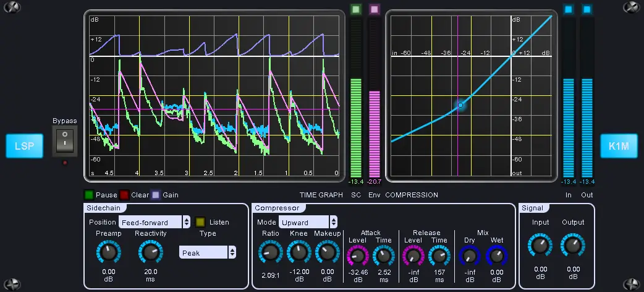
Task: Click the Peak dropdown stepper arrows
Action: coord(232,252)
